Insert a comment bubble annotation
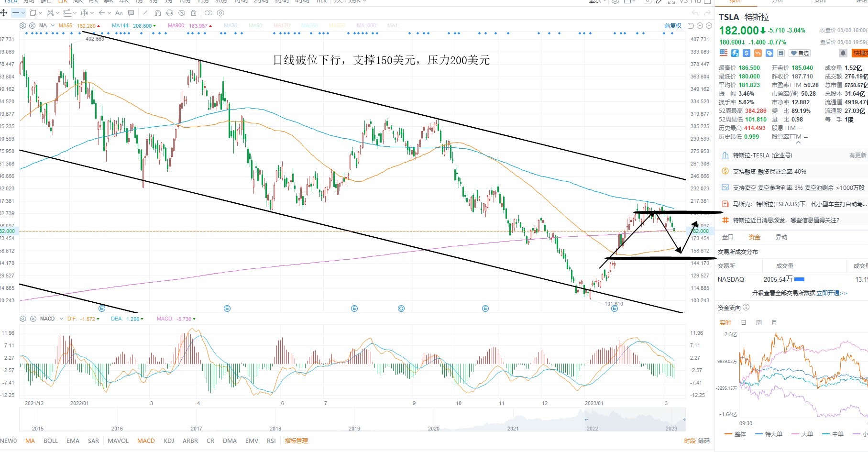 click(x=131, y=13)
